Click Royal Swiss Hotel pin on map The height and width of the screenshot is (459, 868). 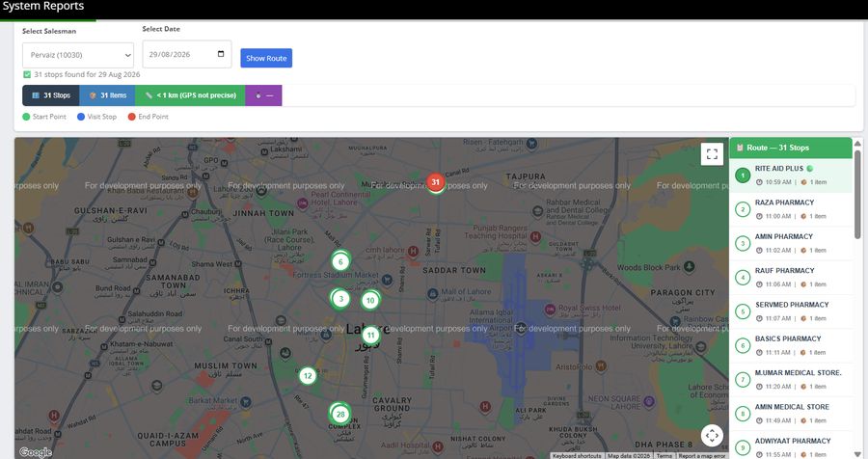pos(551,309)
